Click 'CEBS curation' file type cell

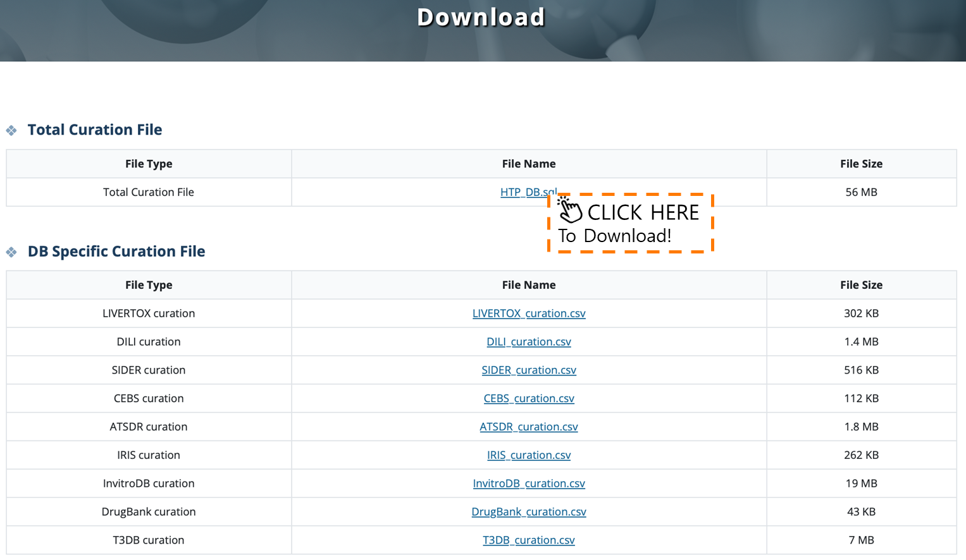click(x=149, y=399)
